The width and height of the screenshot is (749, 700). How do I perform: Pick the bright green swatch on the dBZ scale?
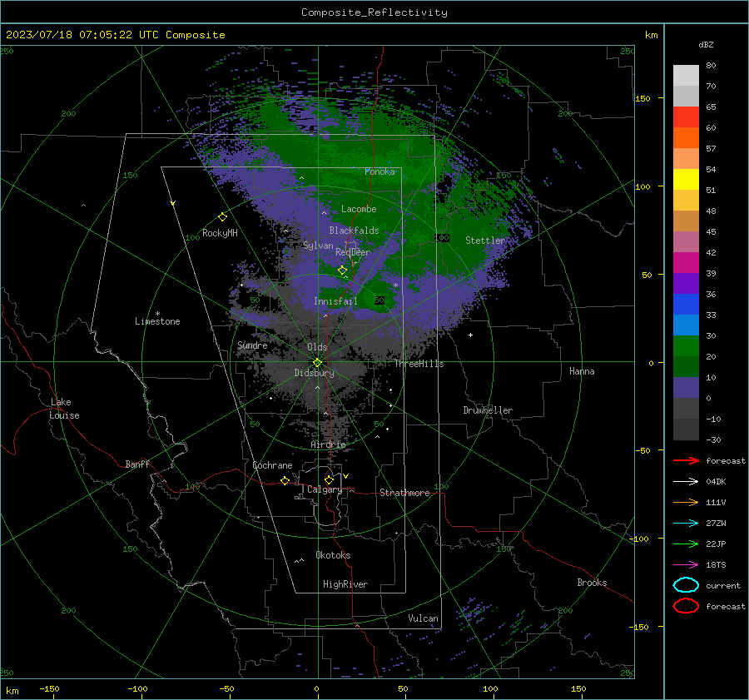(686, 346)
